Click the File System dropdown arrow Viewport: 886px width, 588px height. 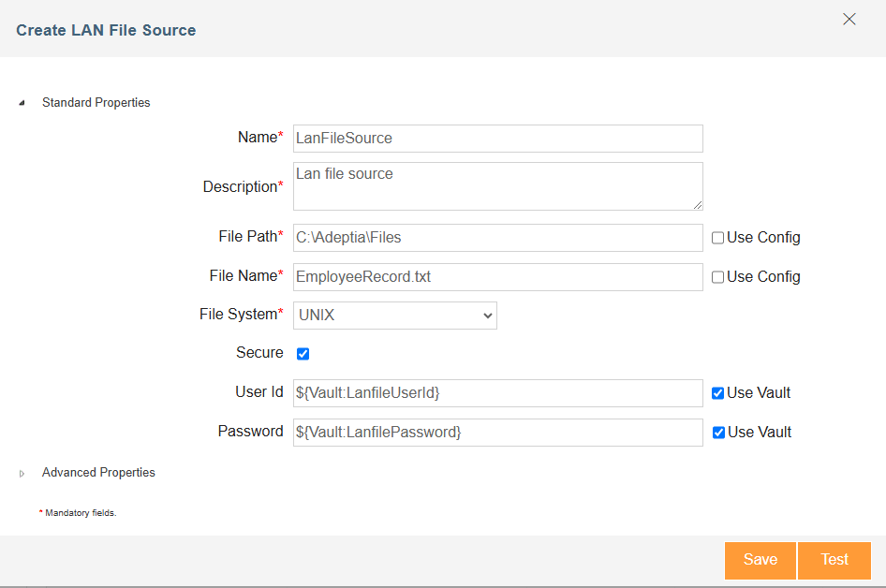tap(488, 316)
